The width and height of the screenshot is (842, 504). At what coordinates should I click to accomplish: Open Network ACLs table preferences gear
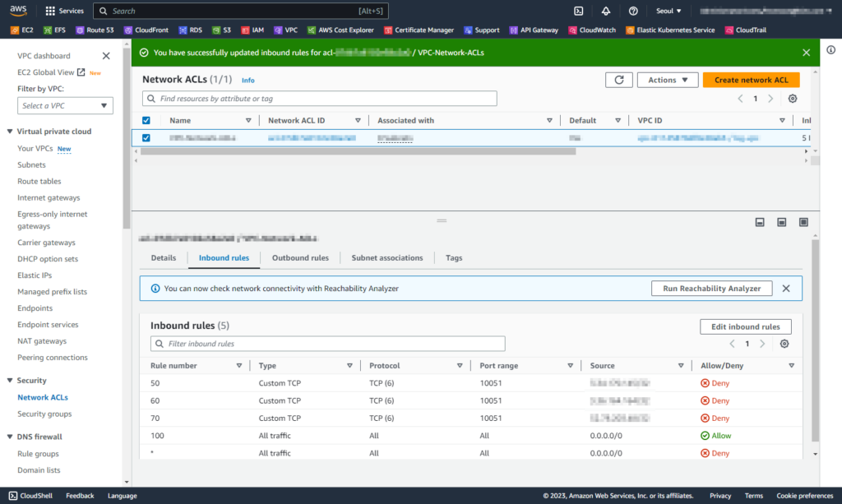[793, 99]
